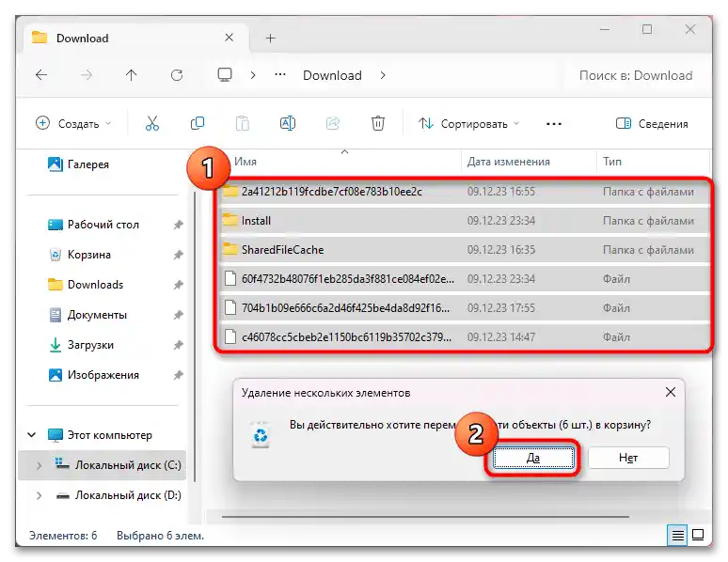728x562 pixels.
Task: Open the toolbar three-dots more menu
Action: pyautogui.click(x=554, y=124)
